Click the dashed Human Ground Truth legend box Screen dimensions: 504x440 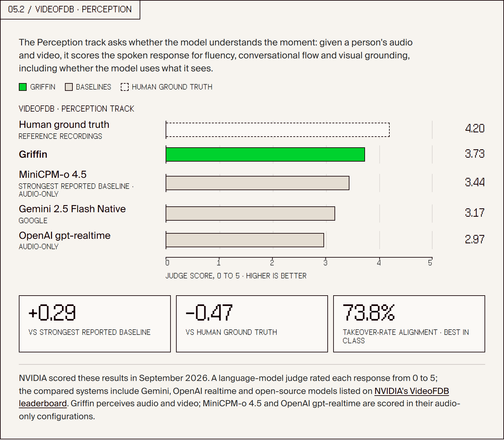click(x=125, y=87)
